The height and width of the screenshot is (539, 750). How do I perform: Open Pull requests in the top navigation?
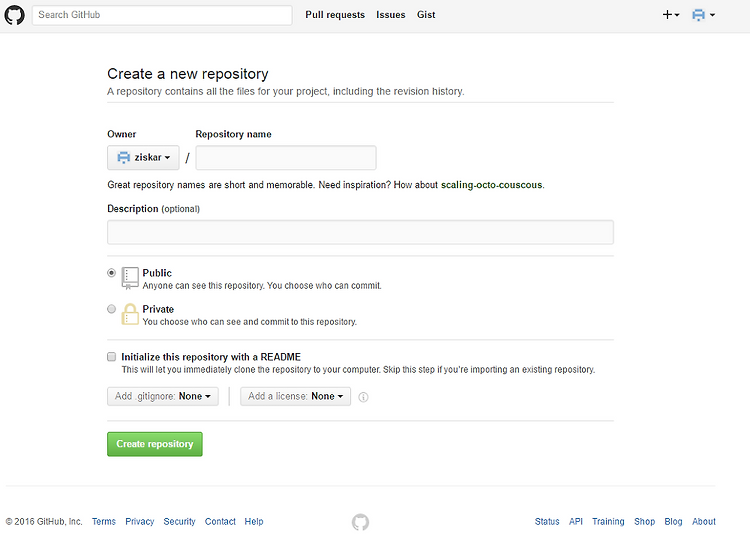[x=335, y=15]
